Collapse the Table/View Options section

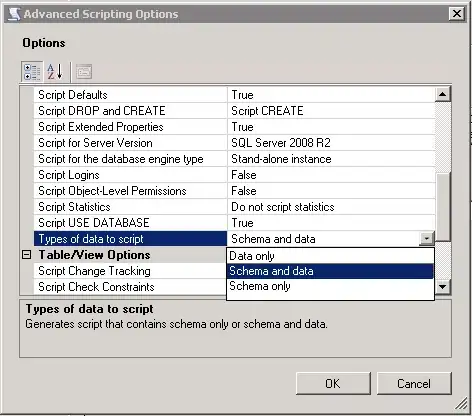[26, 255]
